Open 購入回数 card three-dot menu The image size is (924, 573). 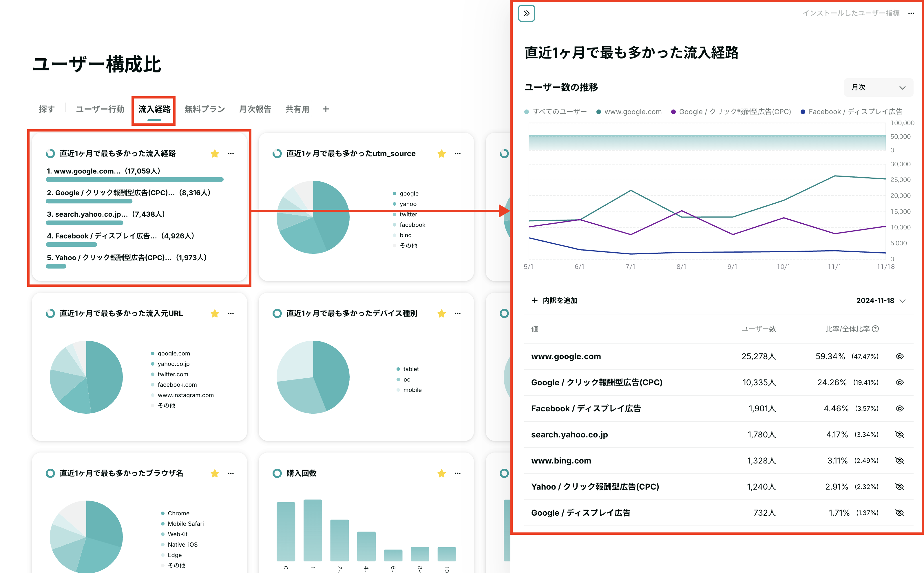(458, 473)
